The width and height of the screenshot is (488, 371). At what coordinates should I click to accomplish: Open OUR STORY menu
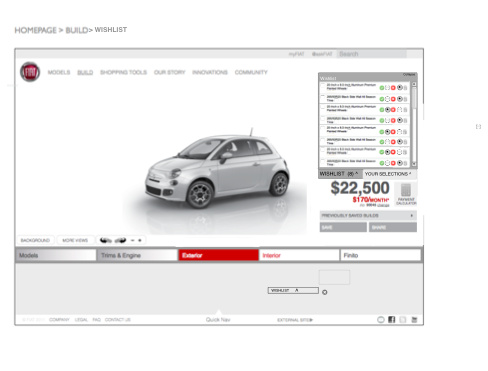[x=169, y=72]
